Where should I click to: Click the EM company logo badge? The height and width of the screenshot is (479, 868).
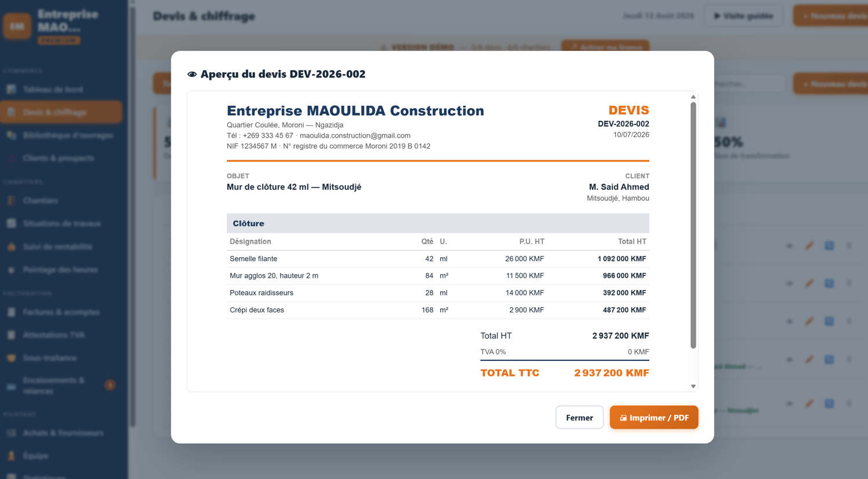click(17, 26)
